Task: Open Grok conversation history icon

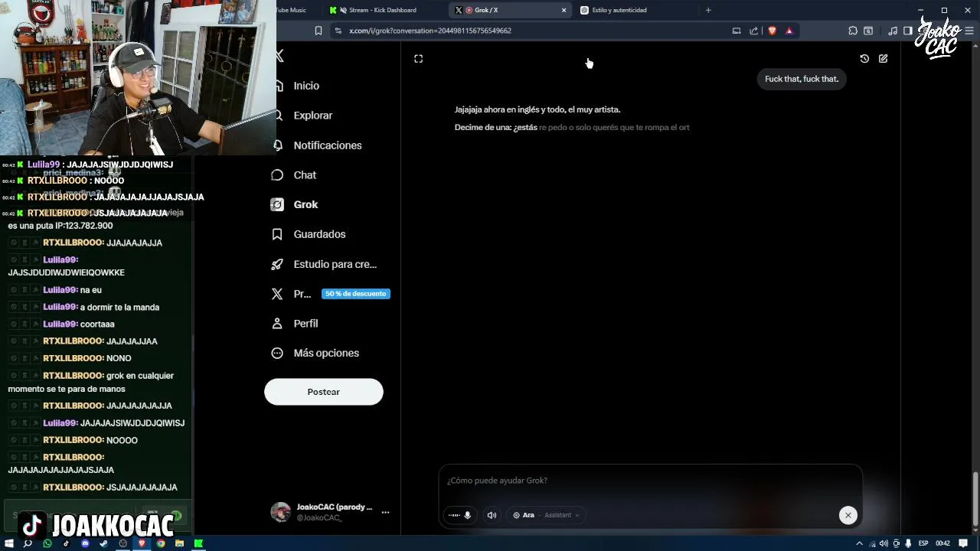Action: [864, 59]
